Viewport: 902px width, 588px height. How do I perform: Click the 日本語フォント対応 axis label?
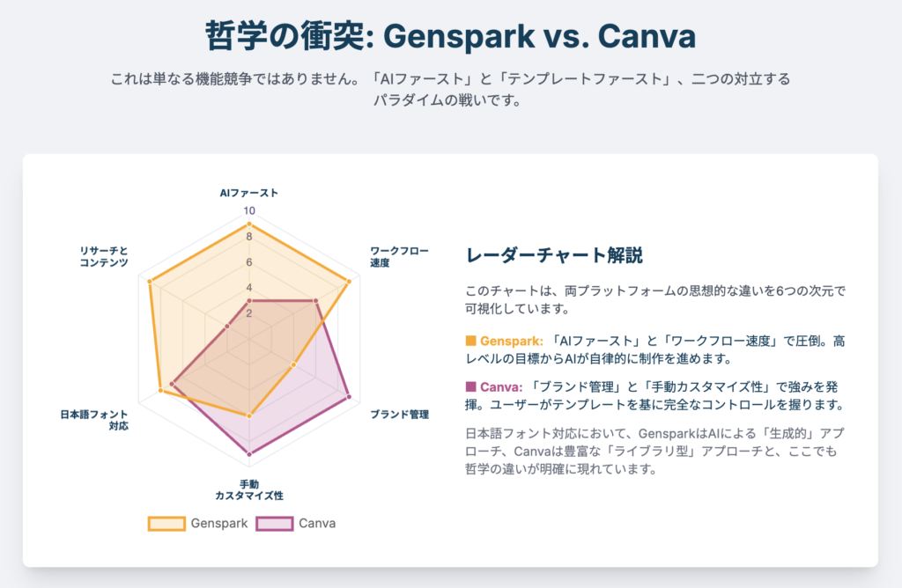pos(94,420)
